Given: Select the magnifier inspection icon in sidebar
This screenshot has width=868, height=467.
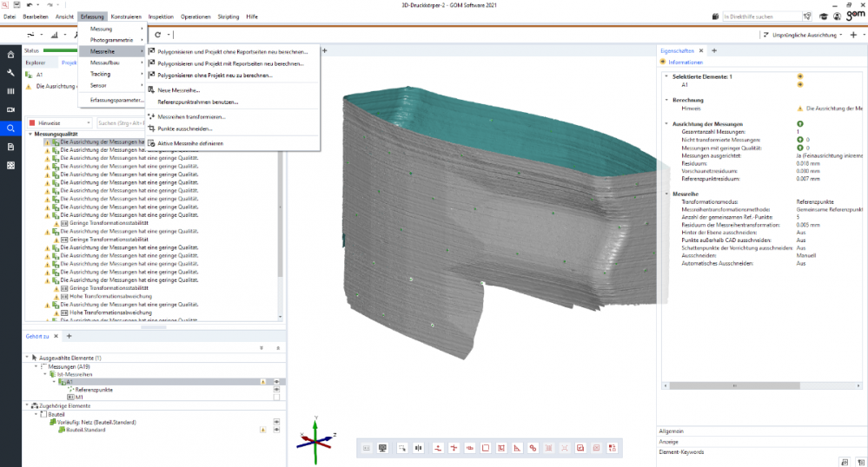Looking at the screenshot, I should (x=10, y=128).
